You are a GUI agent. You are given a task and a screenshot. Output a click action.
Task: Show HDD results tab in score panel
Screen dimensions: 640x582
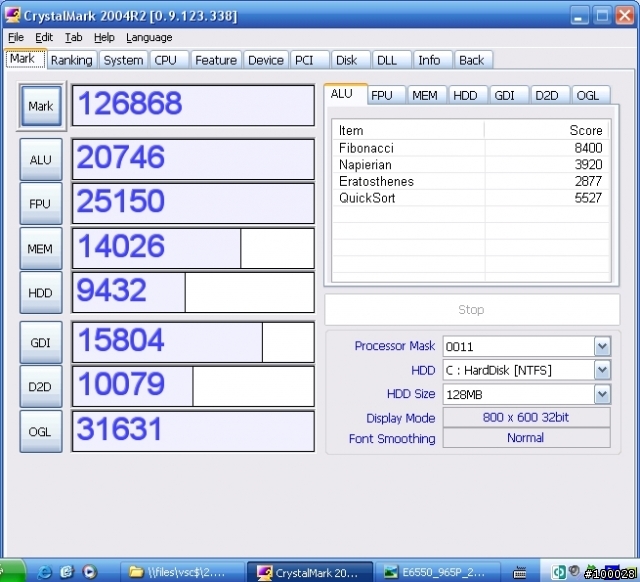coord(468,96)
